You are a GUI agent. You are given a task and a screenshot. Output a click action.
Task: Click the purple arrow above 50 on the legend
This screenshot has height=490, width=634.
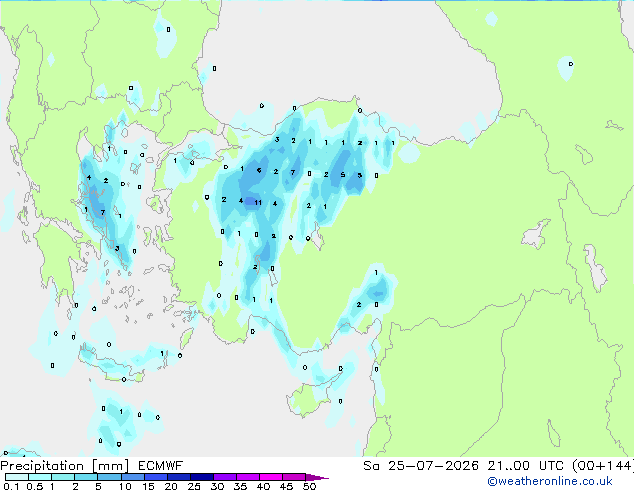pyautogui.click(x=317, y=477)
